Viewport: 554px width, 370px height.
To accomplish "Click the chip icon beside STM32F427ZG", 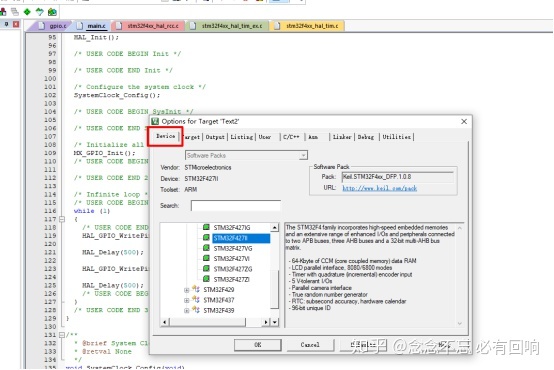I will (x=206, y=269).
